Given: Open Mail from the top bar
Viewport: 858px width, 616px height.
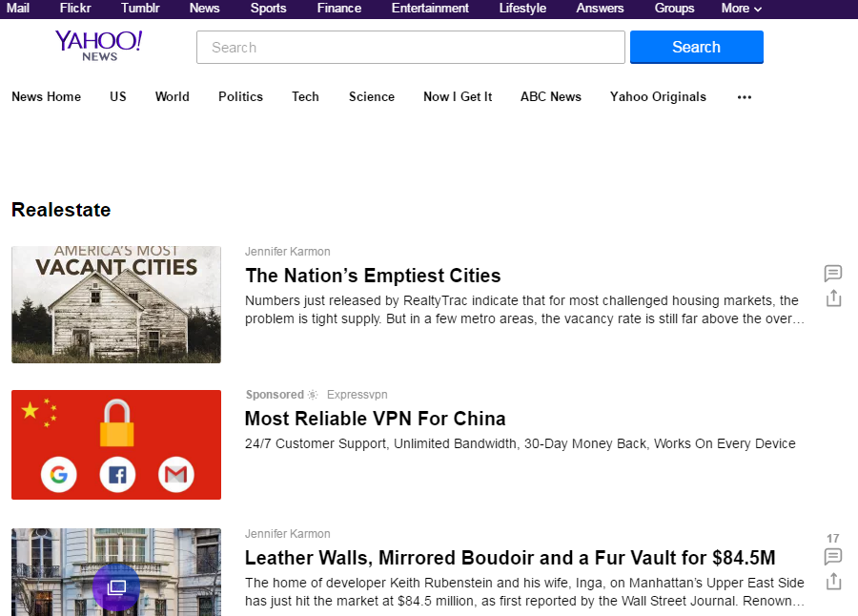Looking at the screenshot, I should click(17, 9).
